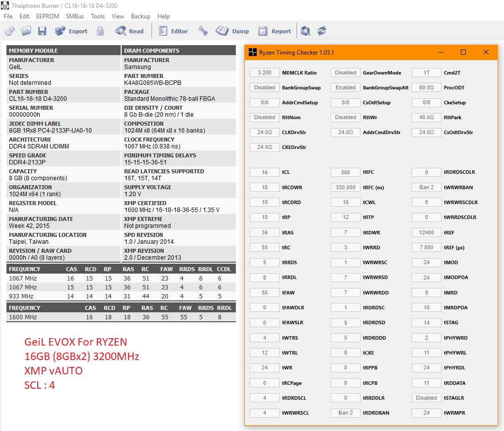Click the tRFC (ns) value field

[346, 187]
